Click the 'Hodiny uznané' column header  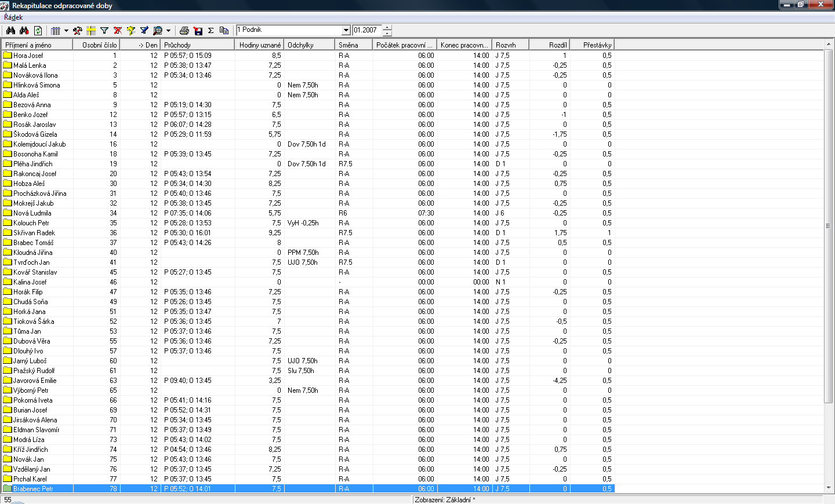[260, 45]
